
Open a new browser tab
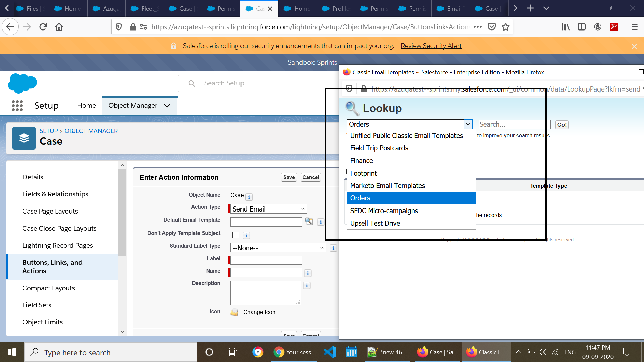530,8
